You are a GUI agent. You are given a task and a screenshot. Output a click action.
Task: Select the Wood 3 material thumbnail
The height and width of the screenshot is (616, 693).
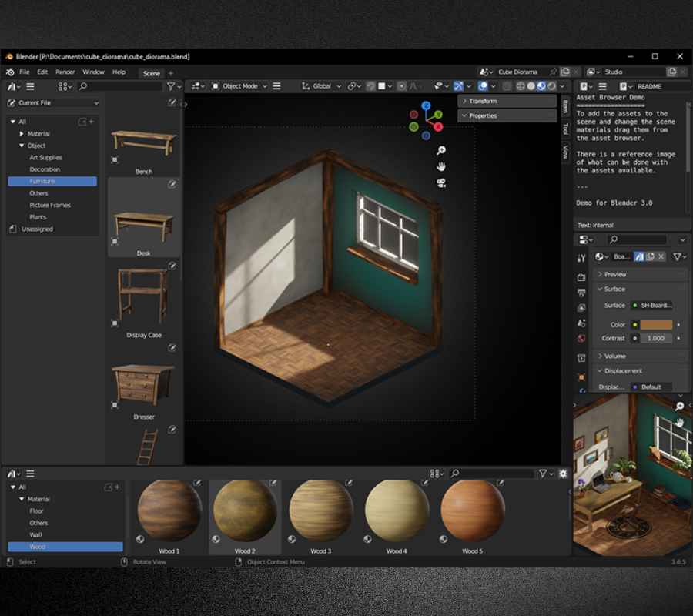(321, 517)
